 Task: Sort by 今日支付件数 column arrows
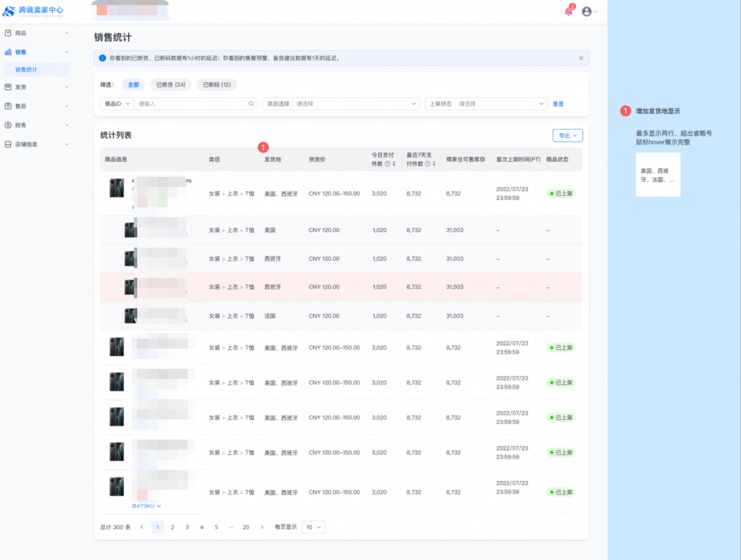(x=394, y=164)
